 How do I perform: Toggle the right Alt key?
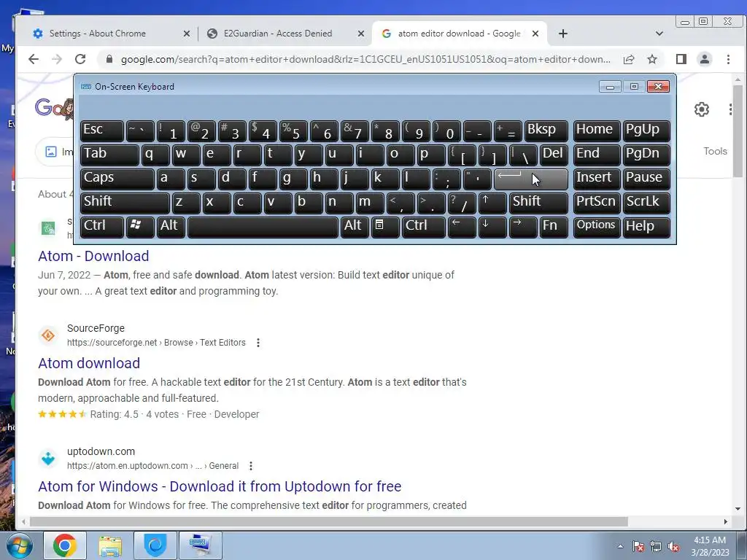click(354, 226)
